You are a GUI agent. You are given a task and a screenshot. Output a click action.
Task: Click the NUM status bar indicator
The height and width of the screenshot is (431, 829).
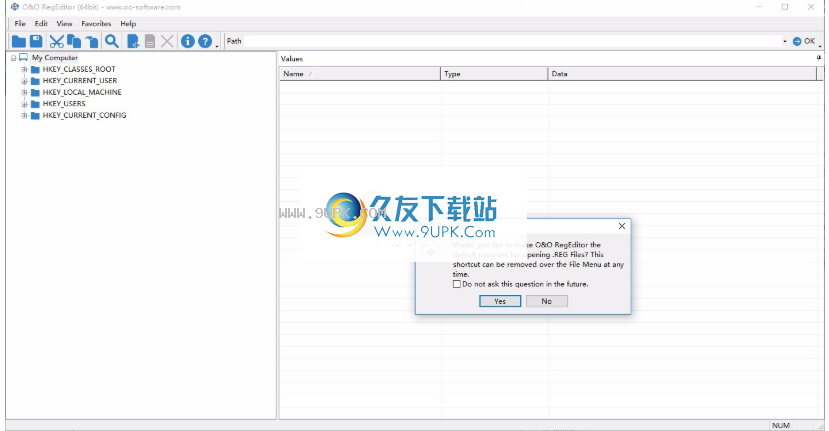781,426
